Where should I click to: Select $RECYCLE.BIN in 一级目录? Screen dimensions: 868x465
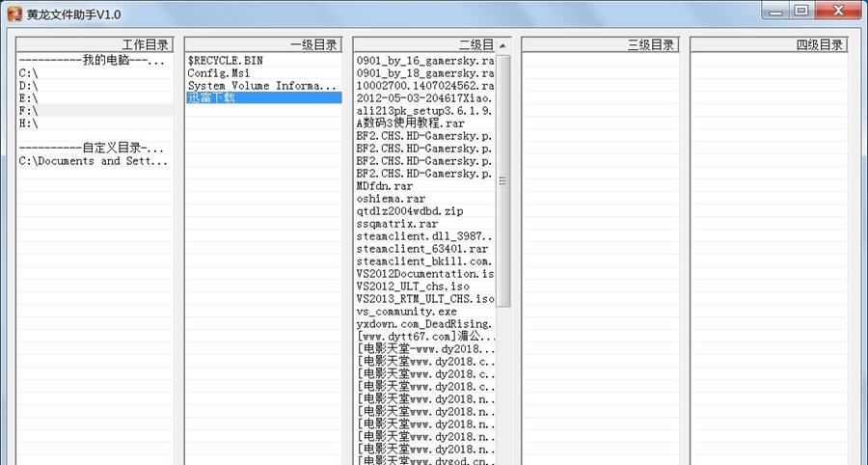263,61
